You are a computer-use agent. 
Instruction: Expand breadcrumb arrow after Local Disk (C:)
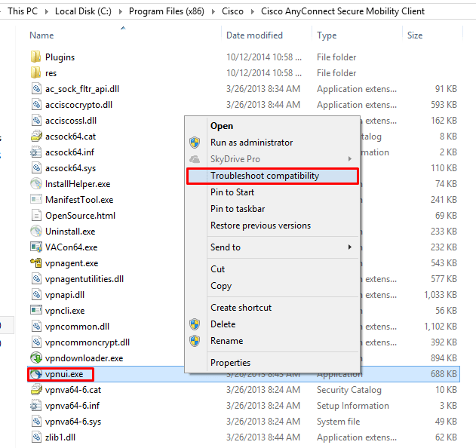click(121, 11)
